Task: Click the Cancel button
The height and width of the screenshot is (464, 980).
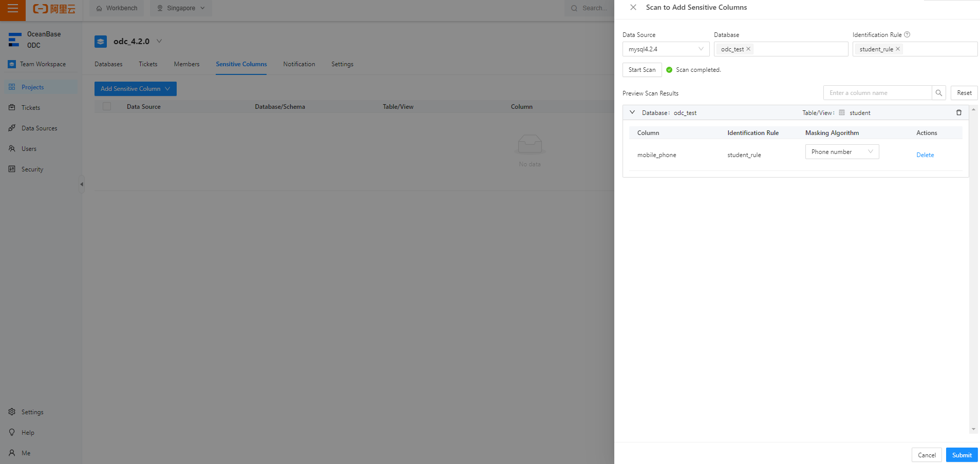Action: pyautogui.click(x=927, y=455)
